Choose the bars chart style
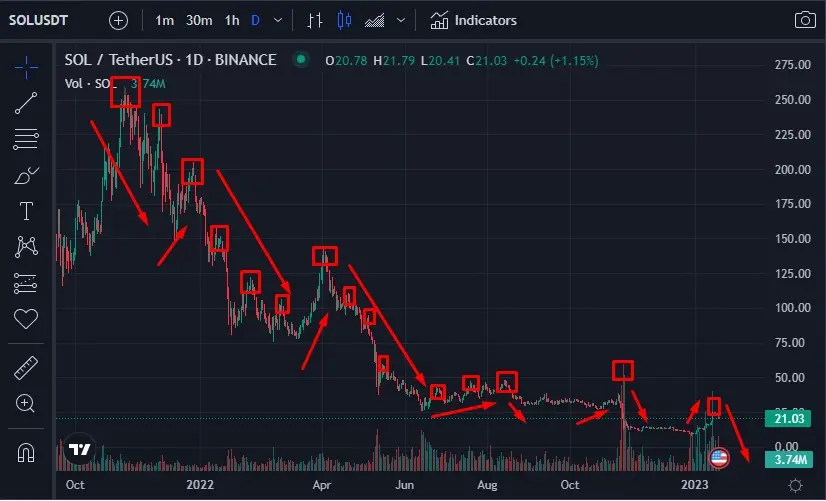This screenshot has height=501, width=826. click(315, 21)
